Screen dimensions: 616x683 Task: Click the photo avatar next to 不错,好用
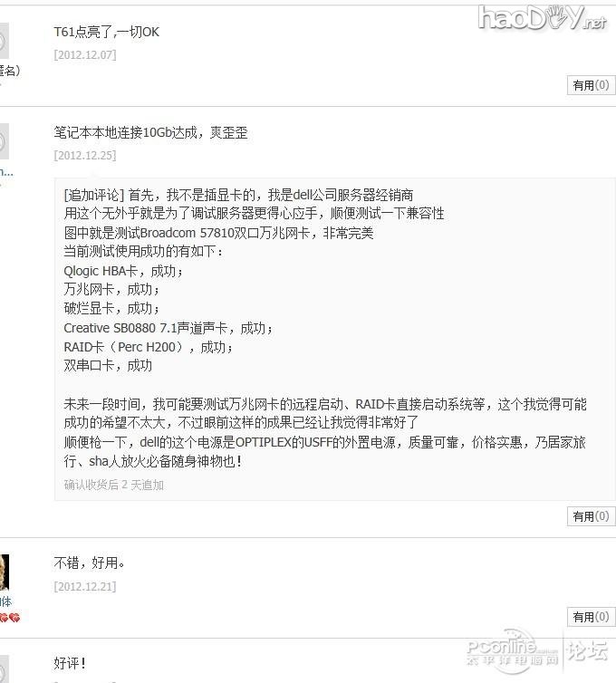(x=5, y=572)
